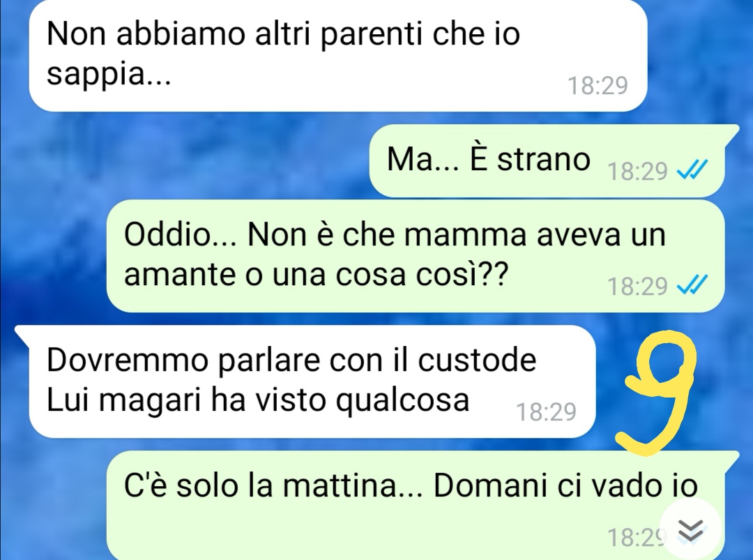Click the 18:29 timestamp on first message
Viewport: 753px width, 560px height.
pyautogui.click(x=598, y=86)
